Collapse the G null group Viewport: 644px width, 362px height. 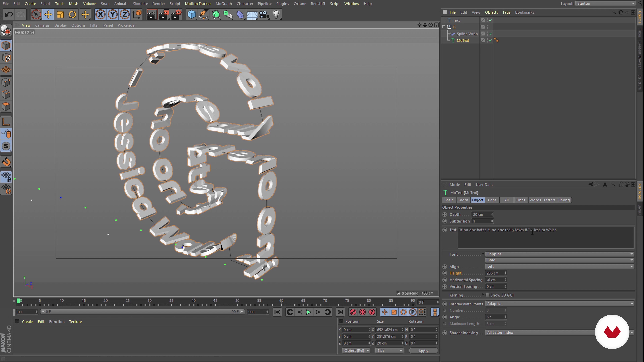(444, 27)
